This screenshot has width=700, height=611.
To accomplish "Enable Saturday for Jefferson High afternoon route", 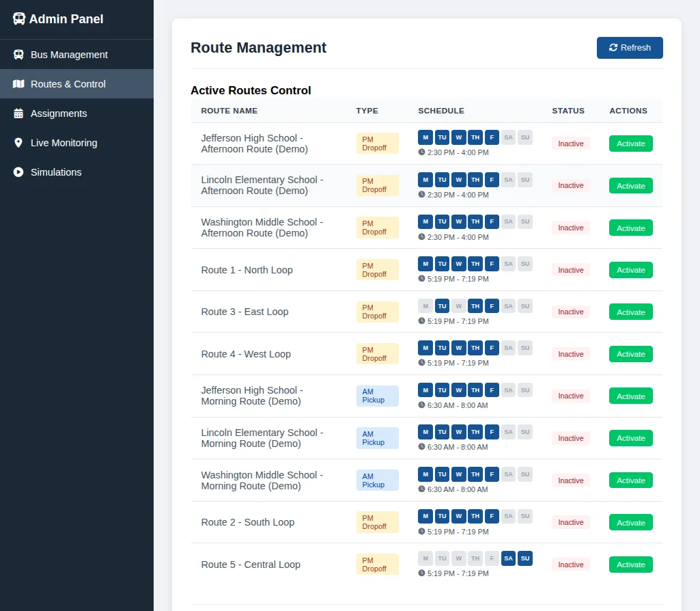I will (x=508, y=137).
